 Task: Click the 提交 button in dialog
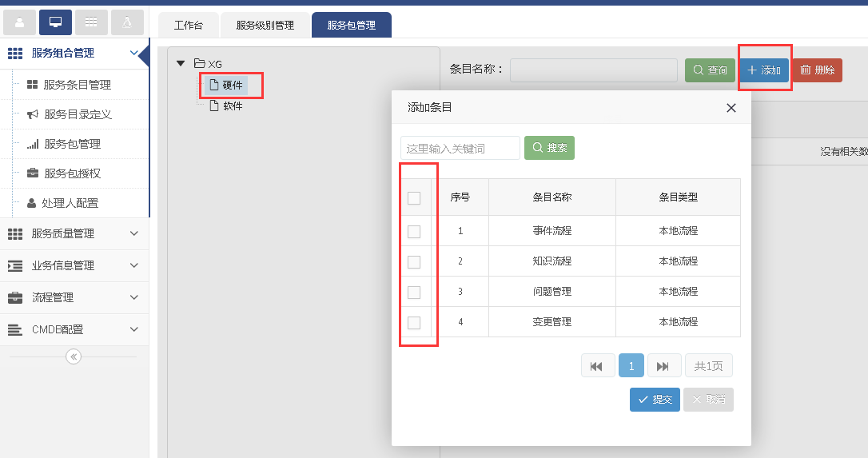point(655,400)
